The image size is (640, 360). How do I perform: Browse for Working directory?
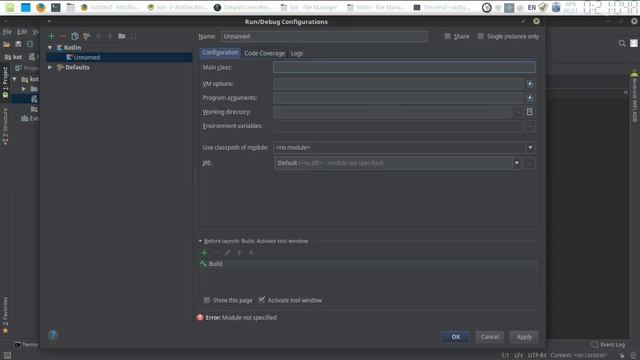[x=518, y=112]
